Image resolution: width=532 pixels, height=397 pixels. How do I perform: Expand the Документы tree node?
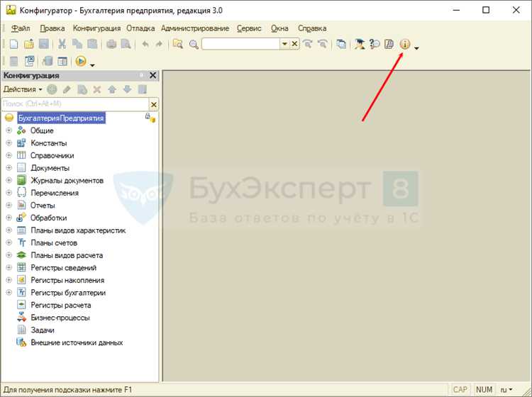click(x=9, y=167)
